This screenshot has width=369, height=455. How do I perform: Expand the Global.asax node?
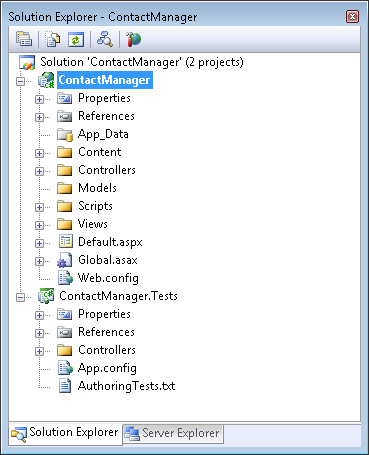[39, 261]
